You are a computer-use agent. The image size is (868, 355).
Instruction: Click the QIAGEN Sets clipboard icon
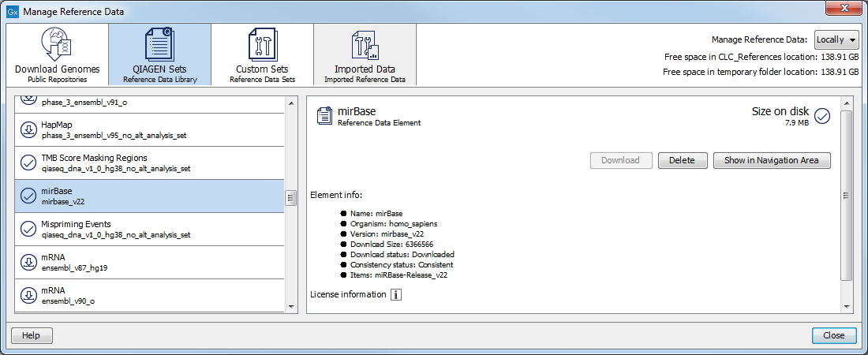point(159,45)
